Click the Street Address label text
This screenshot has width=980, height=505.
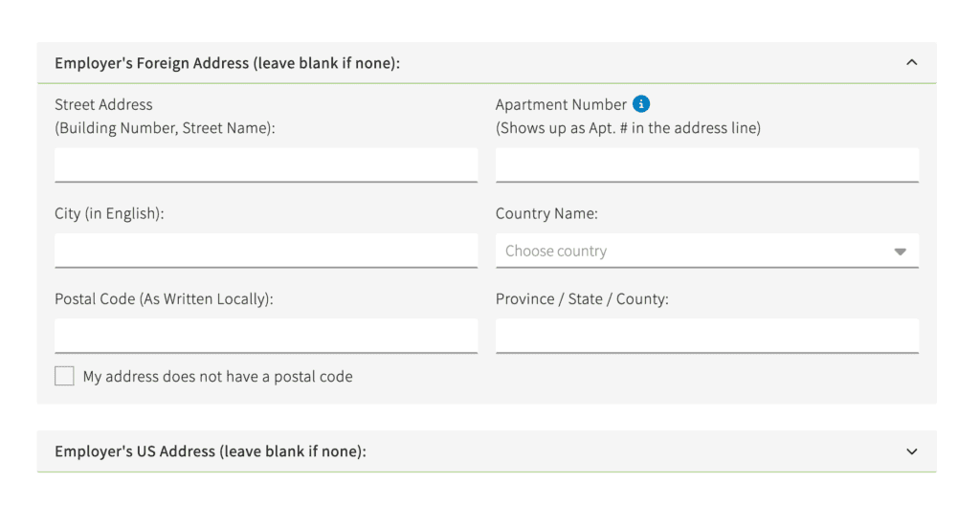click(x=103, y=104)
